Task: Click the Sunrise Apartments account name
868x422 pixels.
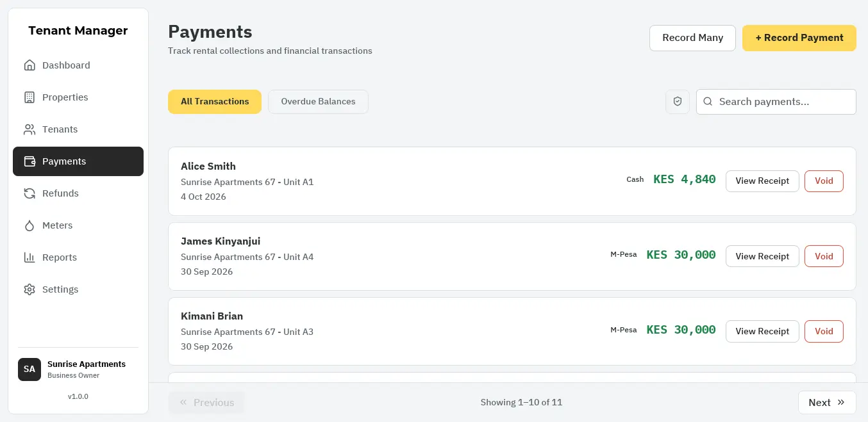Action: (87, 364)
